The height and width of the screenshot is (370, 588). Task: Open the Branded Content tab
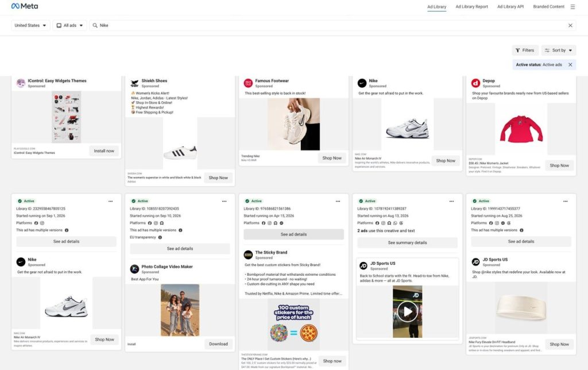click(x=548, y=7)
